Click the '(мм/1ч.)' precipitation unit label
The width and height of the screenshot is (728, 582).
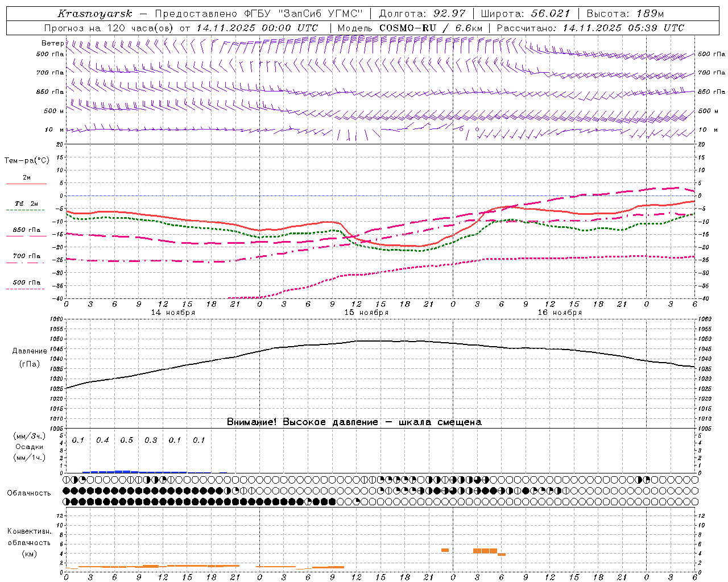click(30, 458)
